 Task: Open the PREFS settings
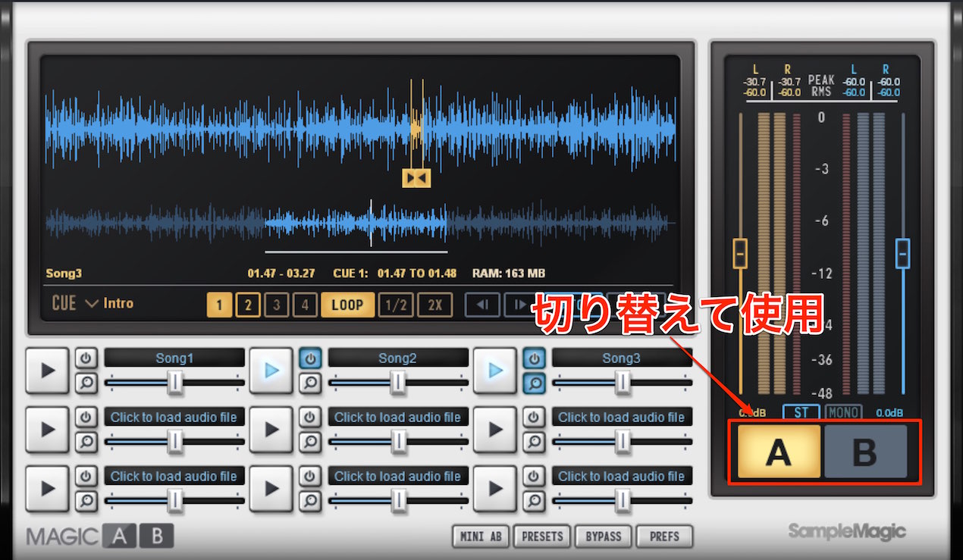pyautogui.click(x=664, y=537)
